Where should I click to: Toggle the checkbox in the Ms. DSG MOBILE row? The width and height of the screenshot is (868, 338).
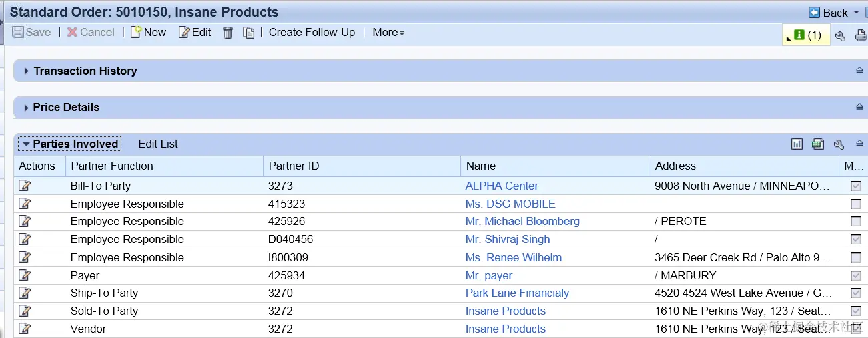click(x=855, y=204)
